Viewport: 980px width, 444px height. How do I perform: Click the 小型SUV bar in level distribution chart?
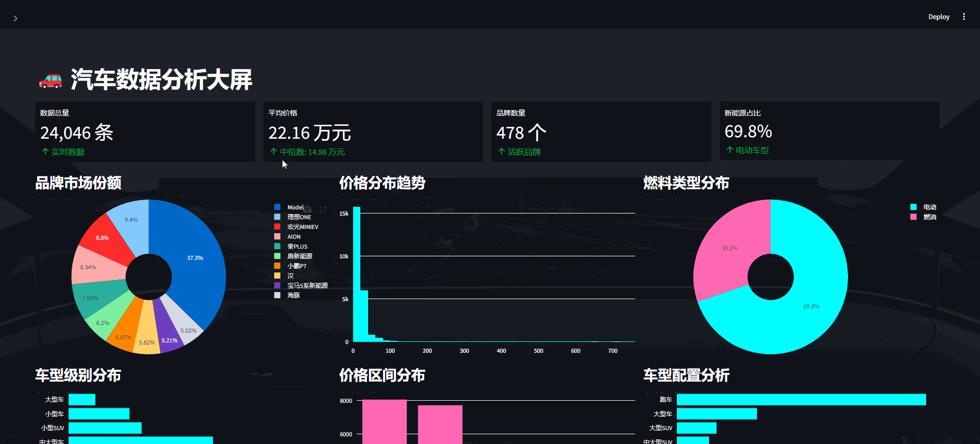coord(105,428)
